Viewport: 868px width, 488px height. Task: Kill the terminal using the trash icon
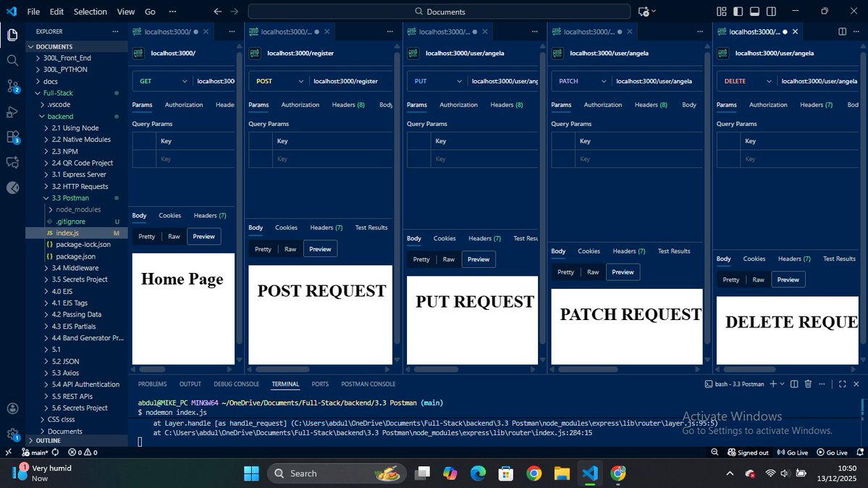point(808,384)
